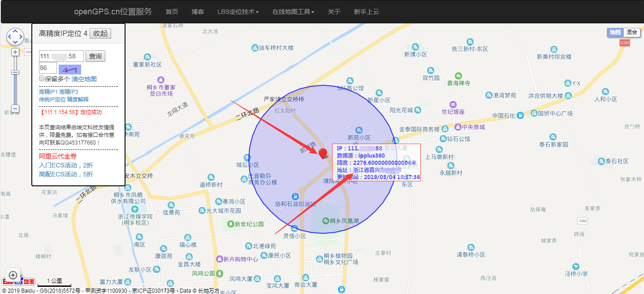Open the 在线地图工具 dropdown
Viewport: 644px width, 294px height.
(293, 12)
